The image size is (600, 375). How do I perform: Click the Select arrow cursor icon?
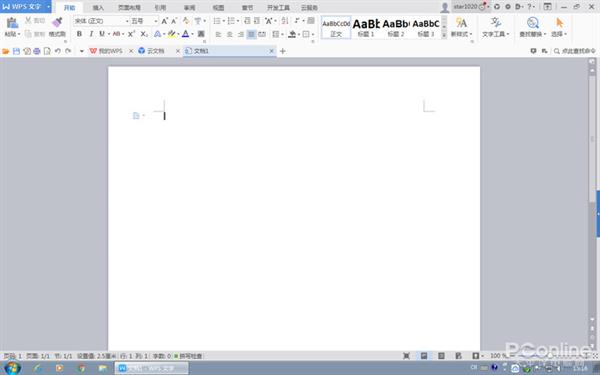pyautogui.click(x=559, y=23)
